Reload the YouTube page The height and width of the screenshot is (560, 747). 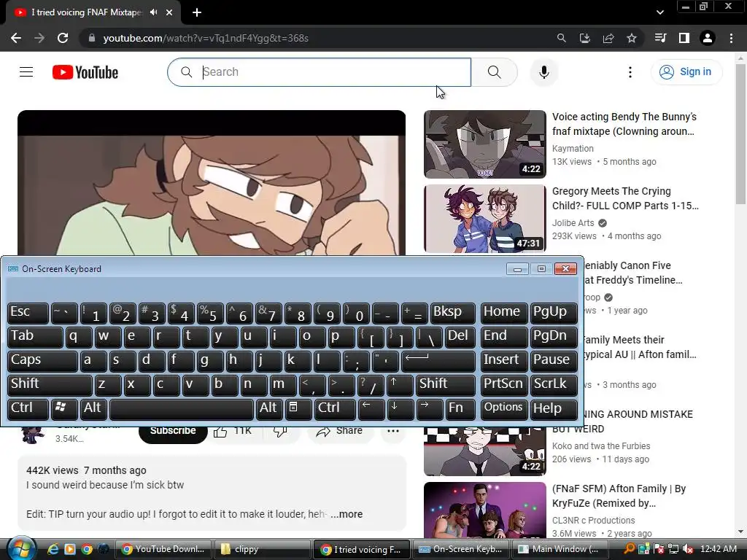[63, 38]
